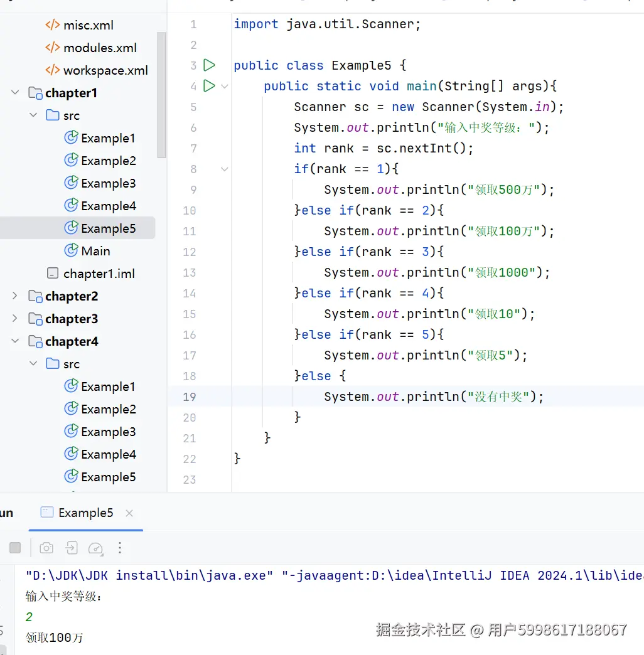The image size is (644, 655).
Task: Click console input value '2'
Action: (x=29, y=617)
